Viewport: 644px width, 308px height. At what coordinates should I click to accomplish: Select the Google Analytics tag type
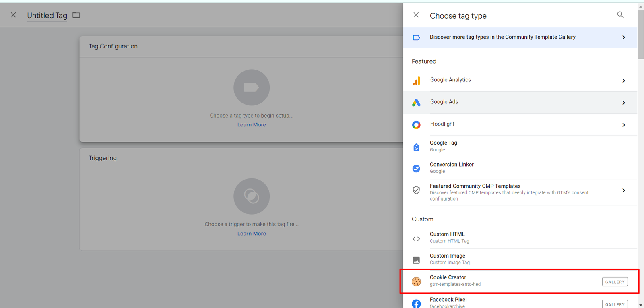520,80
